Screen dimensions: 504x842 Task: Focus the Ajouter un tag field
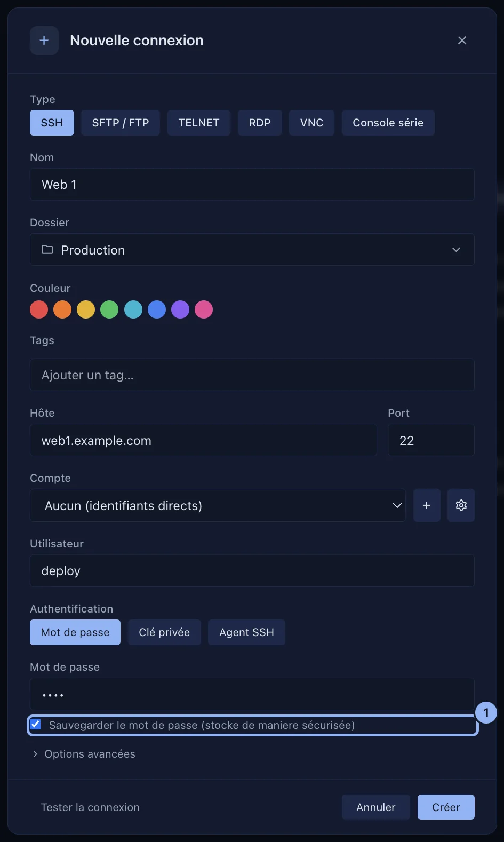252,375
